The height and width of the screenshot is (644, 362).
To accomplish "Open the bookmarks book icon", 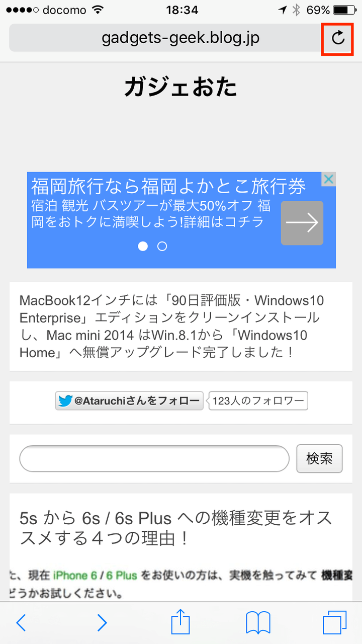I will click(x=258, y=623).
